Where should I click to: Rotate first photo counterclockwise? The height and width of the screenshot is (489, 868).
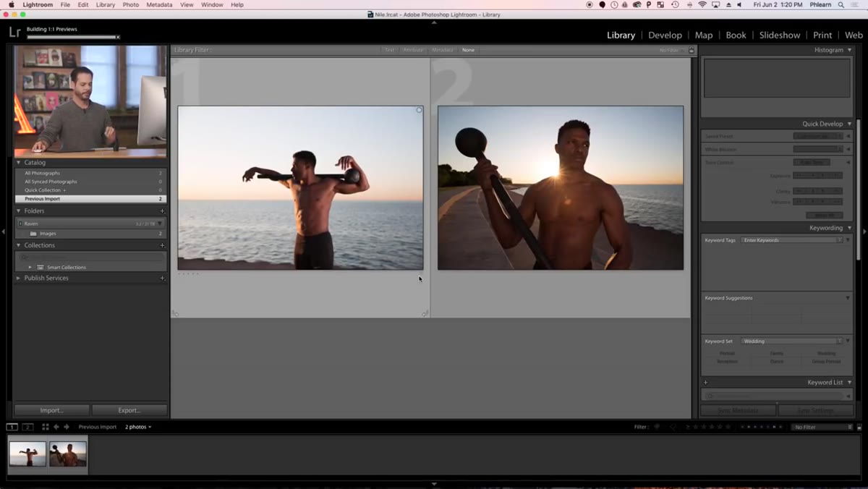174,313
